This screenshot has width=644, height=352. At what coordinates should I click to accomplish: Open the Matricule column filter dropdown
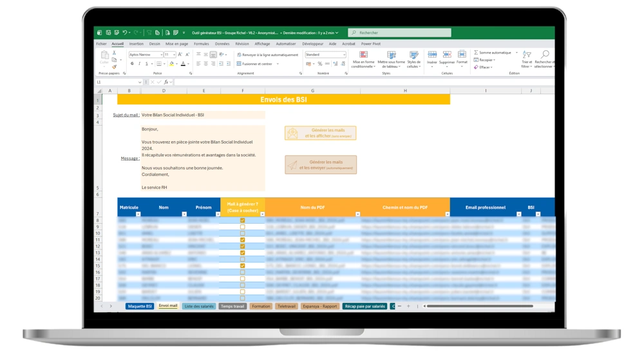(138, 214)
